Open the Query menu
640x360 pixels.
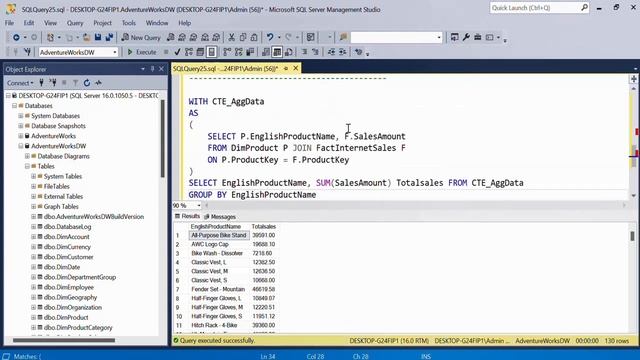tap(75, 23)
